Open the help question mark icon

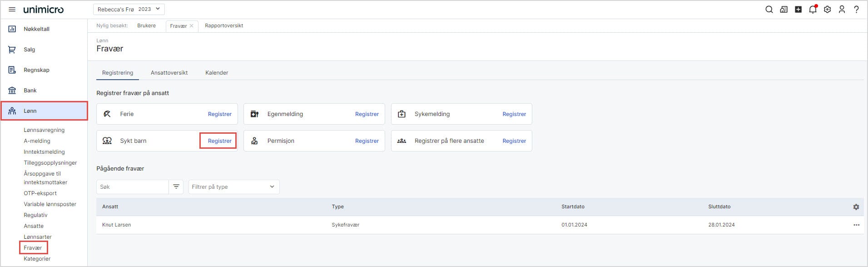856,10
